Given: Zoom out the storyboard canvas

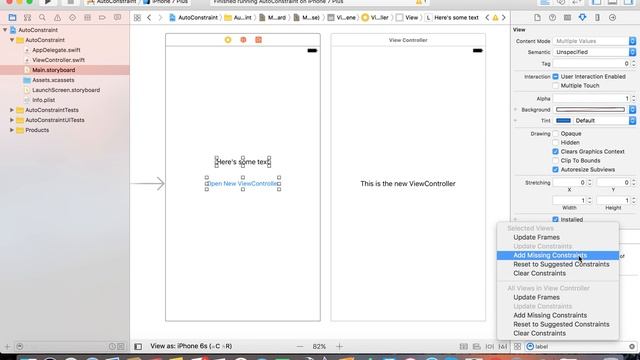Looking at the screenshot, I should [300, 347].
